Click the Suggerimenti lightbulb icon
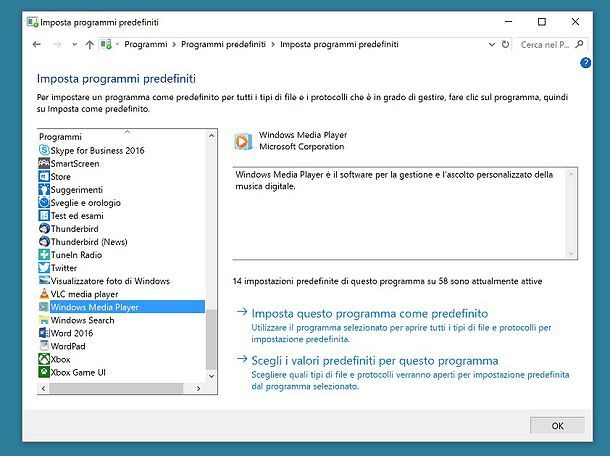The height and width of the screenshot is (456, 610). pos(44,189)
